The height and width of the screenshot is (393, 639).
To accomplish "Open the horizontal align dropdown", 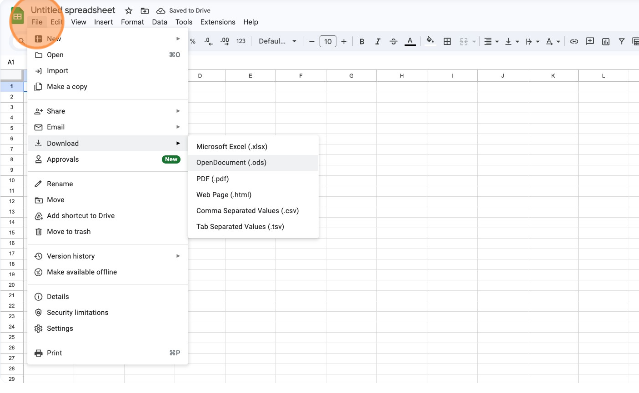I will pos(491,42).
